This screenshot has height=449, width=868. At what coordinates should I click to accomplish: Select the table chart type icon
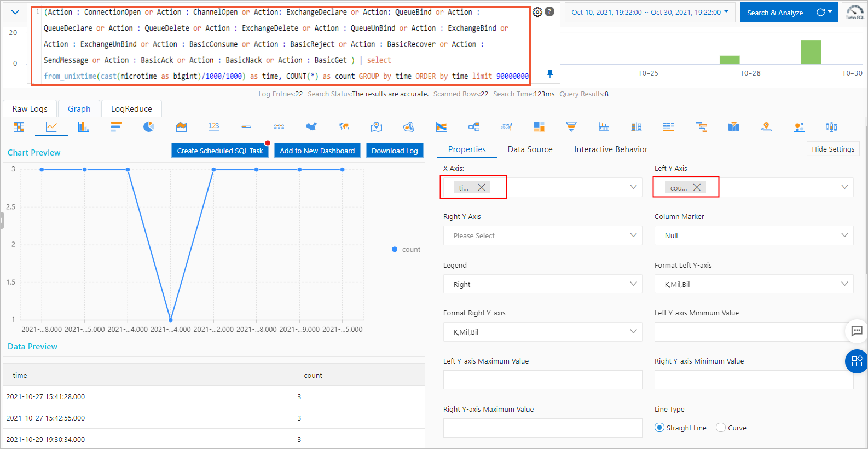[19, 127]
